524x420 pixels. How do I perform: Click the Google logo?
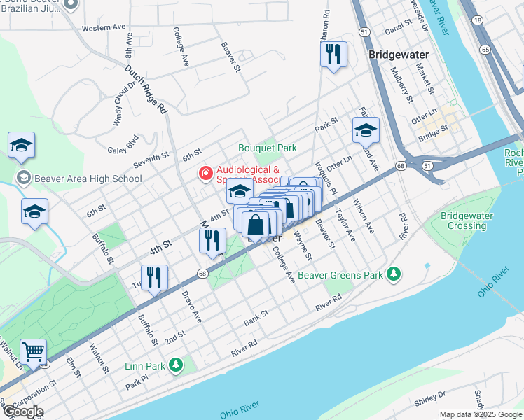pos(23,412)
